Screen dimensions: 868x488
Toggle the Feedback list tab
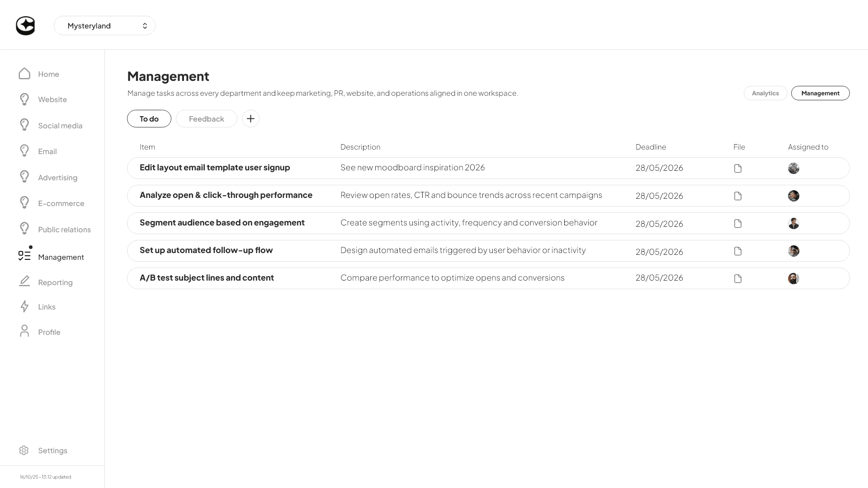[206, 118]
